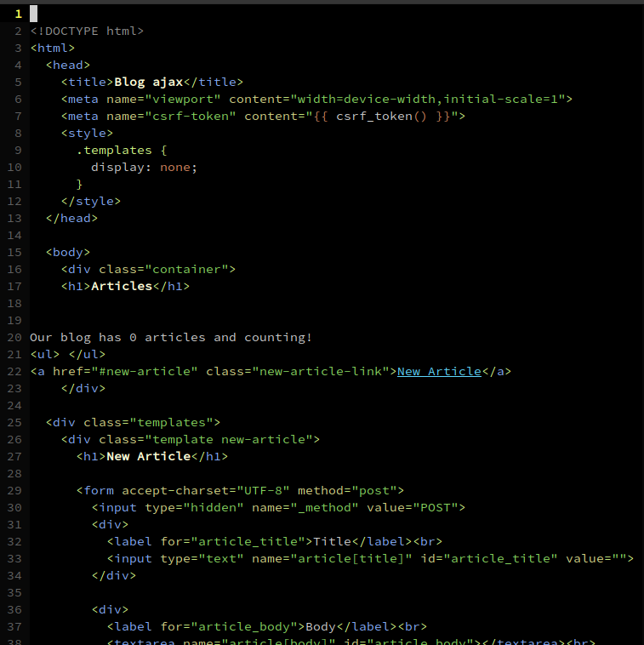The image size is (644, 645).
Task: Click the text cursor block on line 1
Action: coord(34,14)
